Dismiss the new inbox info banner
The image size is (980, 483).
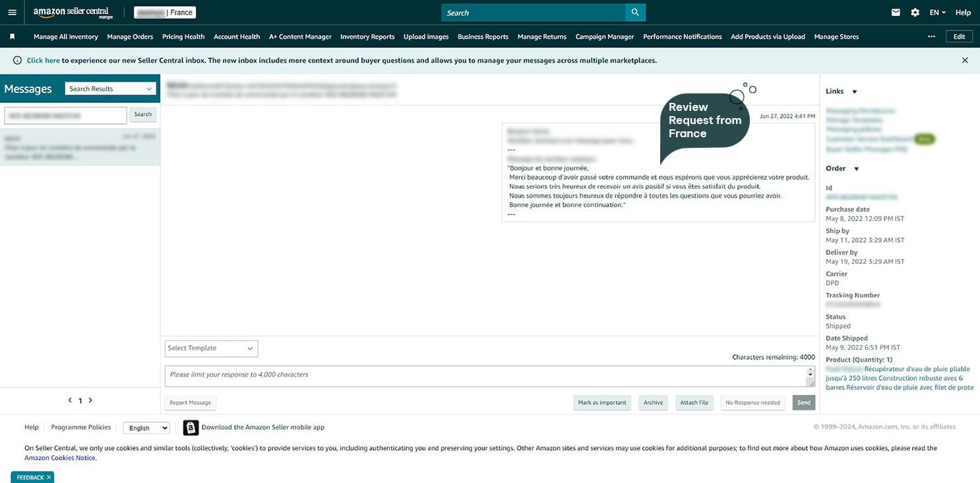[x=965, y=60]
